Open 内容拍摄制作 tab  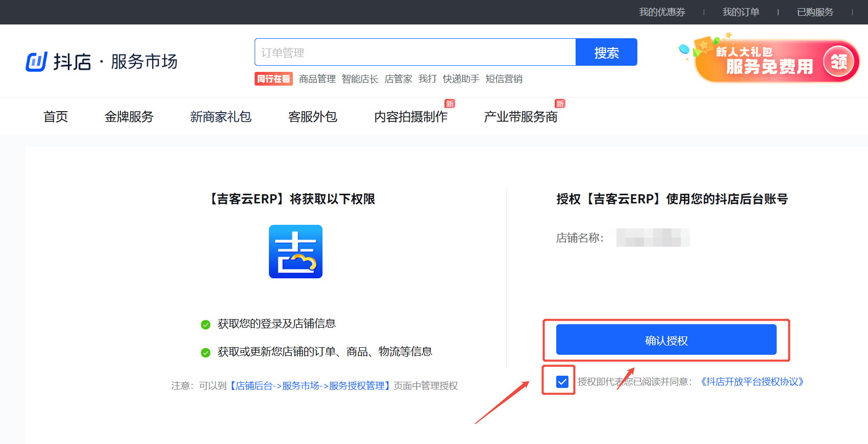pyautogui.click(x=411, y=117)
